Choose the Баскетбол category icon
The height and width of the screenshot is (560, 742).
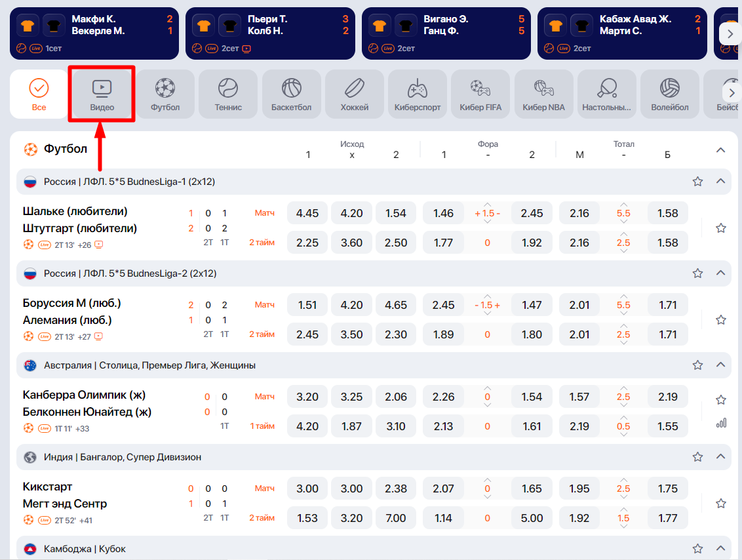tap(291, 94)
